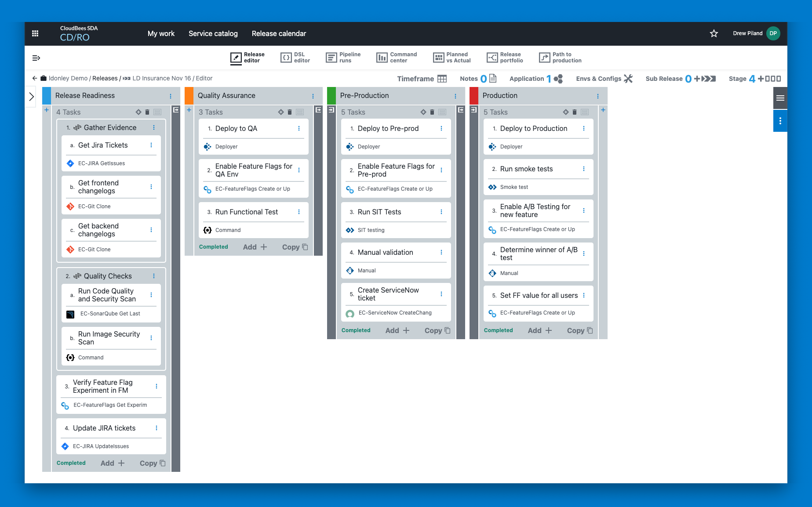Open Path to production tab

point(560,58)
